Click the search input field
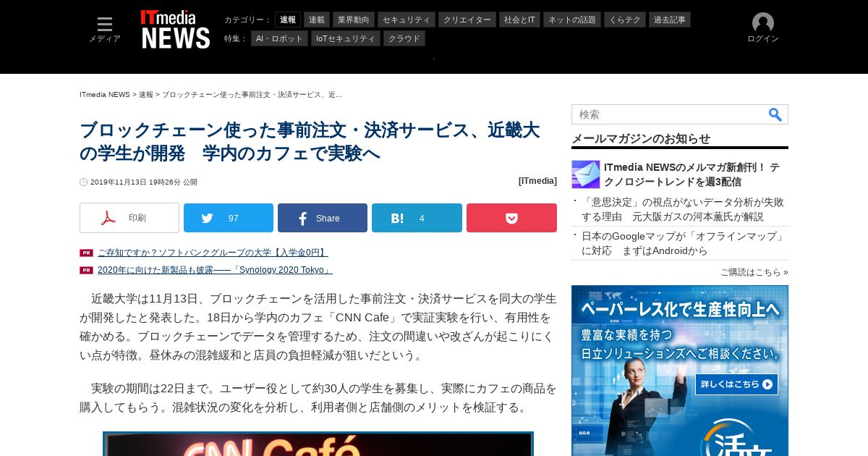 pos(669,114)
